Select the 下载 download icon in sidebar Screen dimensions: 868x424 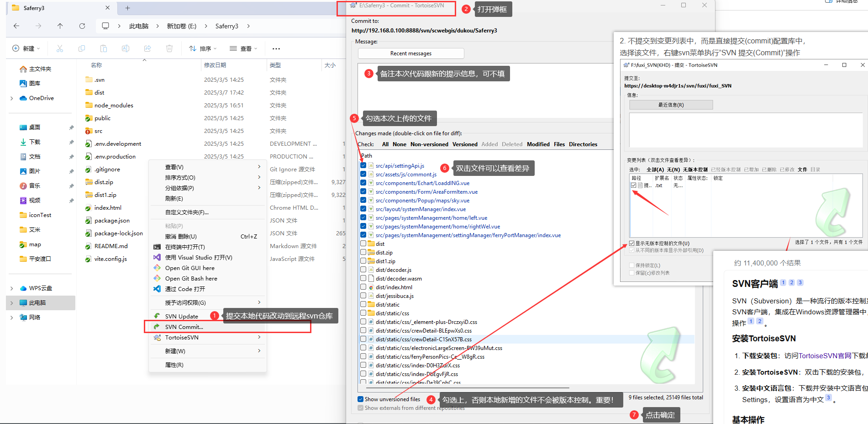pyautogui.click(x=23, y=142)
